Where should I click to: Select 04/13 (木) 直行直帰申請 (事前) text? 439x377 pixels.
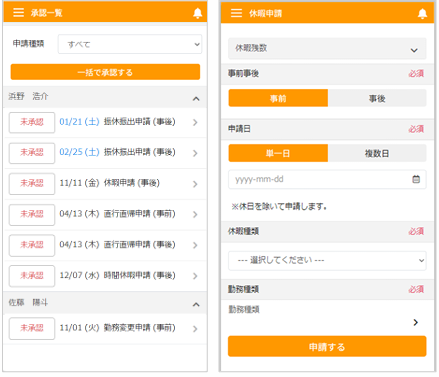[x=117, y=213]
